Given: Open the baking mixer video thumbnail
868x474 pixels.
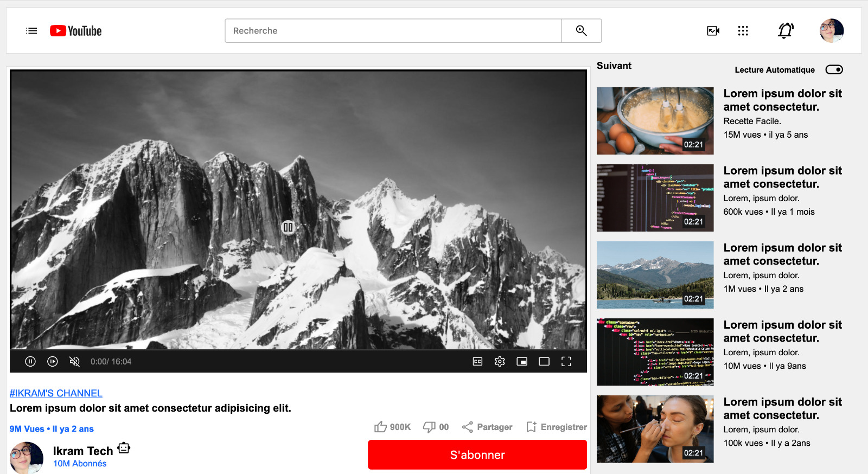Looking at the screenshot, I should coord(655,121).
